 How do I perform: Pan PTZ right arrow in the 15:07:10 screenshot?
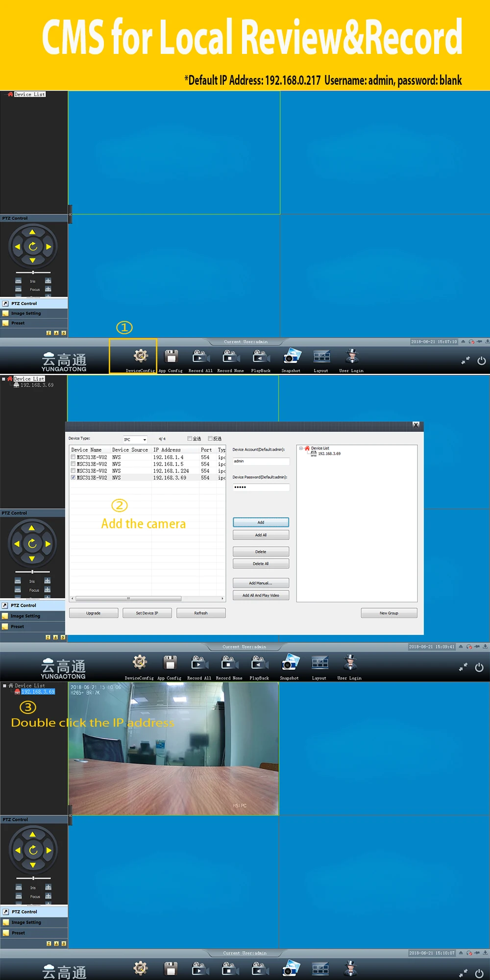click(49, 246)
